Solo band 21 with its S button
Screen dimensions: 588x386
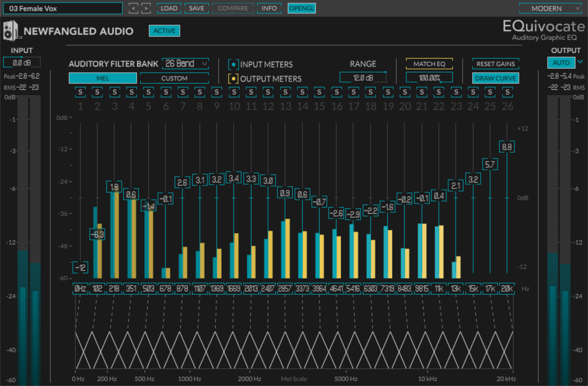(422, 92)
